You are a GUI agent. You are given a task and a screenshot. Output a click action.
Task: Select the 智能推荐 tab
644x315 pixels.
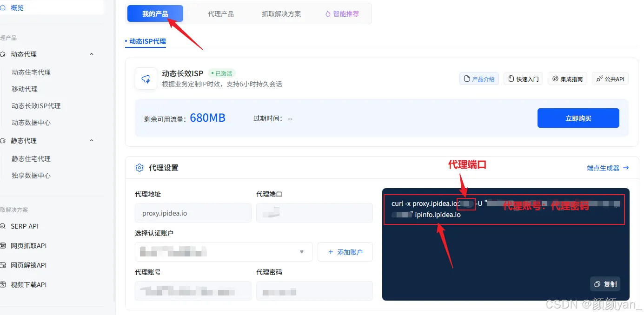point(342,13)
